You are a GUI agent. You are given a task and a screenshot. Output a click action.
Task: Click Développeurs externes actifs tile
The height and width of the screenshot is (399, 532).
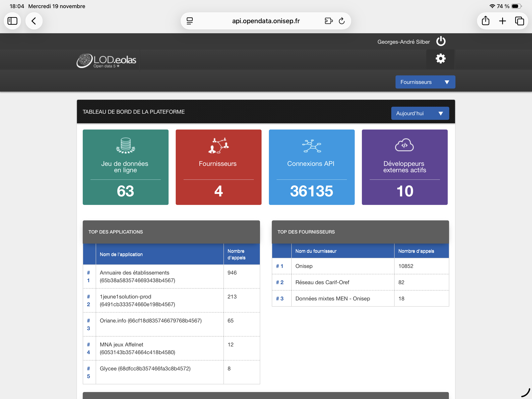405,167
